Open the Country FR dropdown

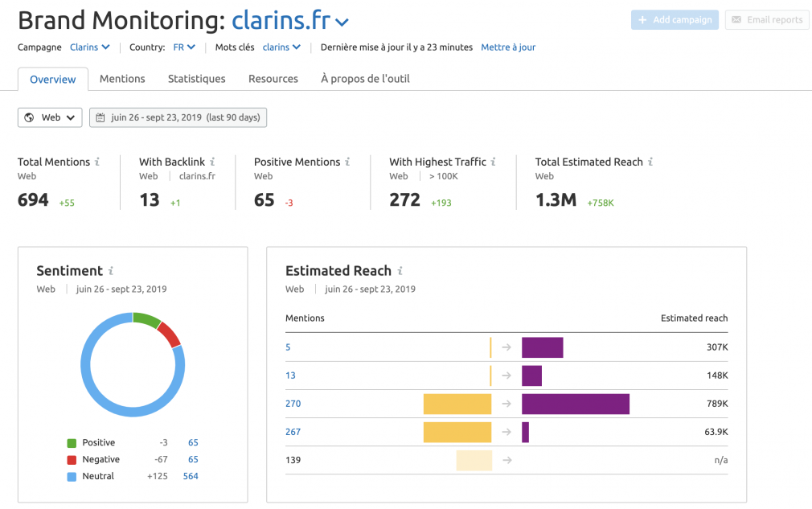pos(184,47)
